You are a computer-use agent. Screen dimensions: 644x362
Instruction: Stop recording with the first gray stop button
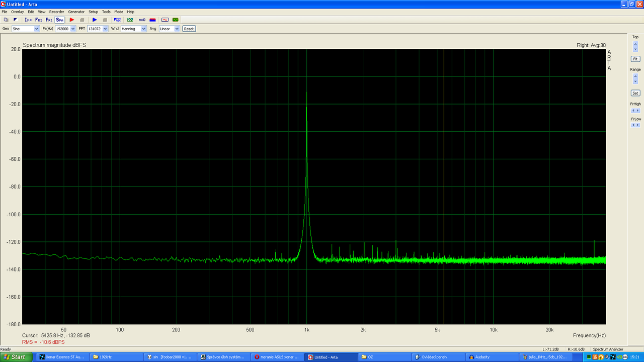pyautogui.click(x=82, y=20)
